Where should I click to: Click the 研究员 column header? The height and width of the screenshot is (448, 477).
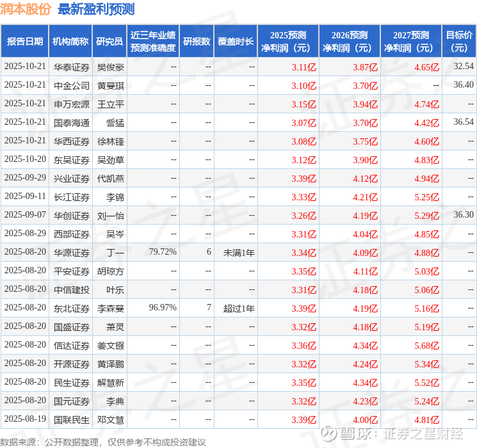tap(109, 42)
